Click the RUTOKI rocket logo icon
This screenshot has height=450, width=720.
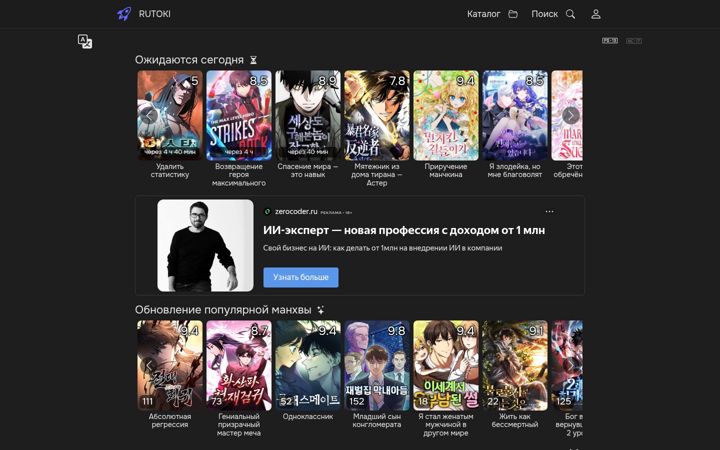click(124, 14)
